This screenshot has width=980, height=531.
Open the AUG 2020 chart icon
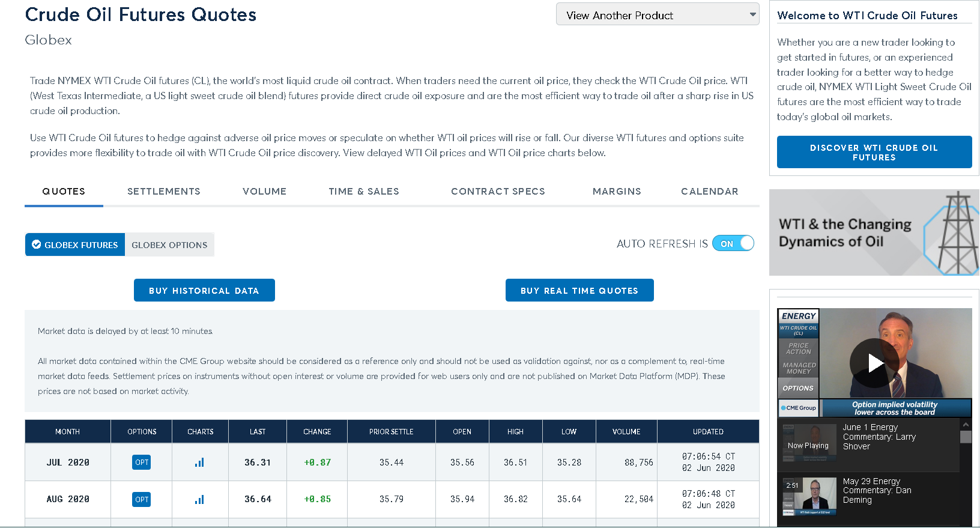[199, 499]
